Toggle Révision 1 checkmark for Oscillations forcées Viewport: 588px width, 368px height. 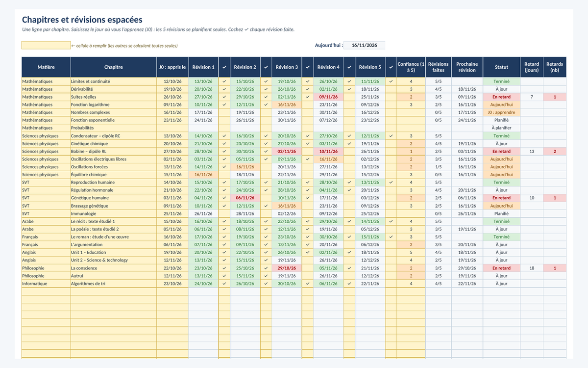click(224, 167)
